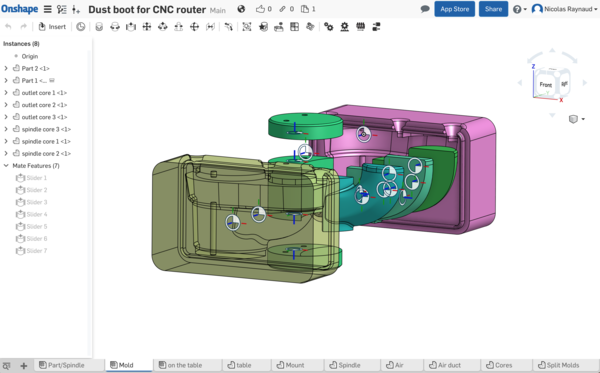Select the Group tool icon
This screenshot has width=600, height=373.
(x=247, y=27)
